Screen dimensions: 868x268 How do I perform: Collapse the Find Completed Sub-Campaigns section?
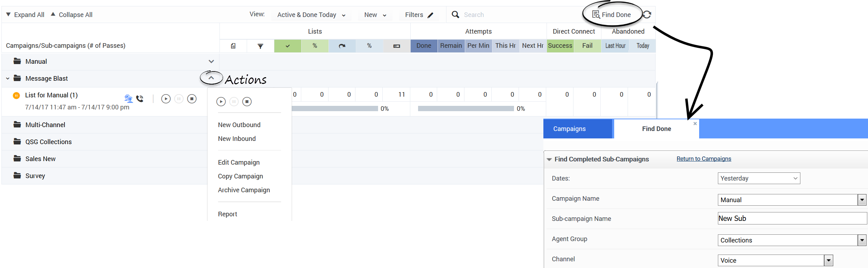pyautogui.click(x=549, y=159)
